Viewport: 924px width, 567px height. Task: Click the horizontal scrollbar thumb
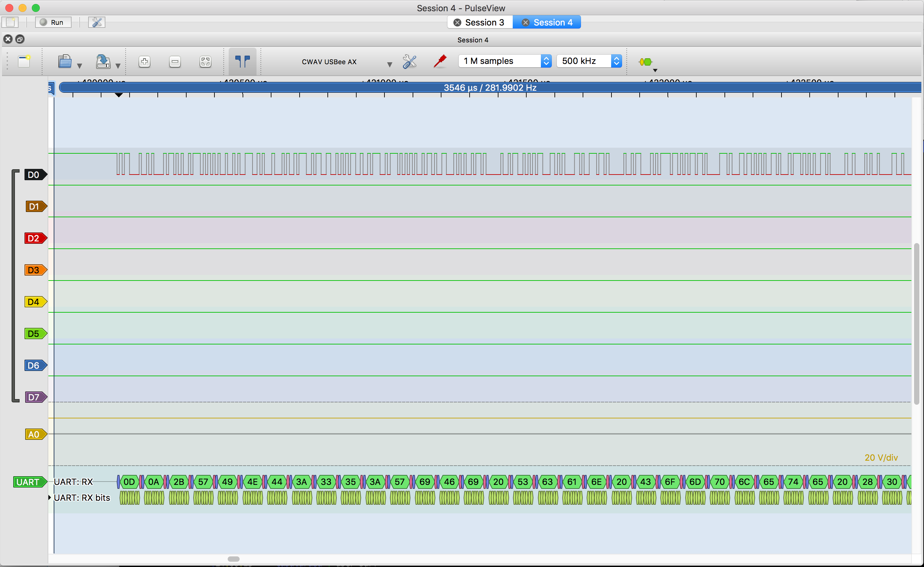233,559
